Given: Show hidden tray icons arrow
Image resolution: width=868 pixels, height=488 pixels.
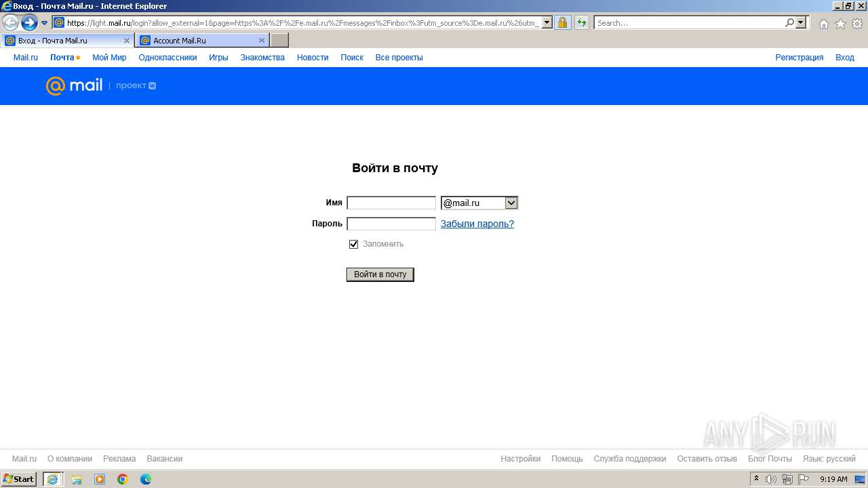Looking at the screenshot, I should click(757, 479).
